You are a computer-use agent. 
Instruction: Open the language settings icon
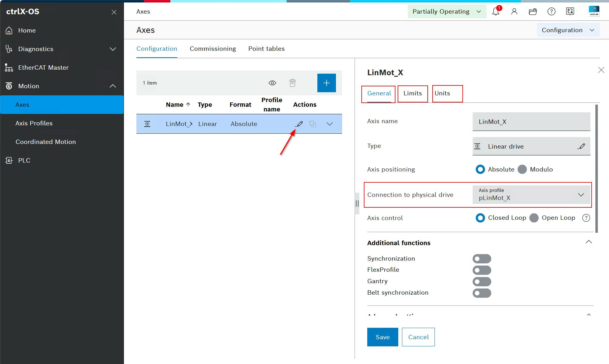(570, 12)
